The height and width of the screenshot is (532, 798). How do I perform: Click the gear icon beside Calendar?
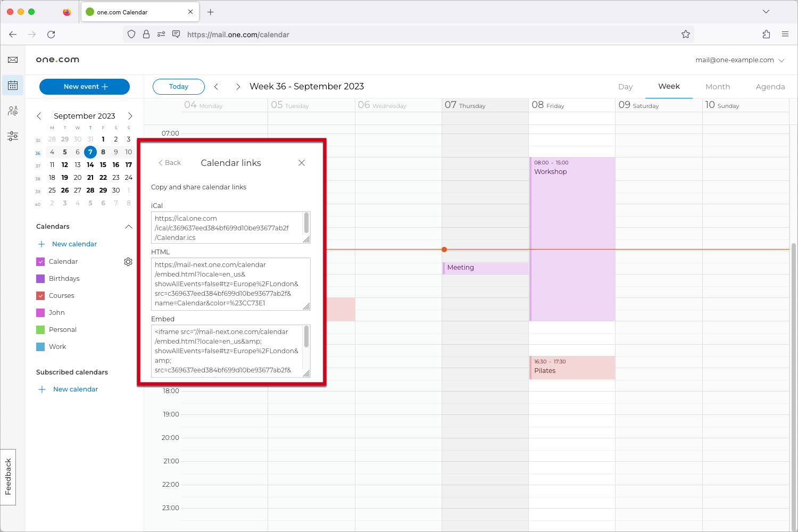(x=128, y=262)
